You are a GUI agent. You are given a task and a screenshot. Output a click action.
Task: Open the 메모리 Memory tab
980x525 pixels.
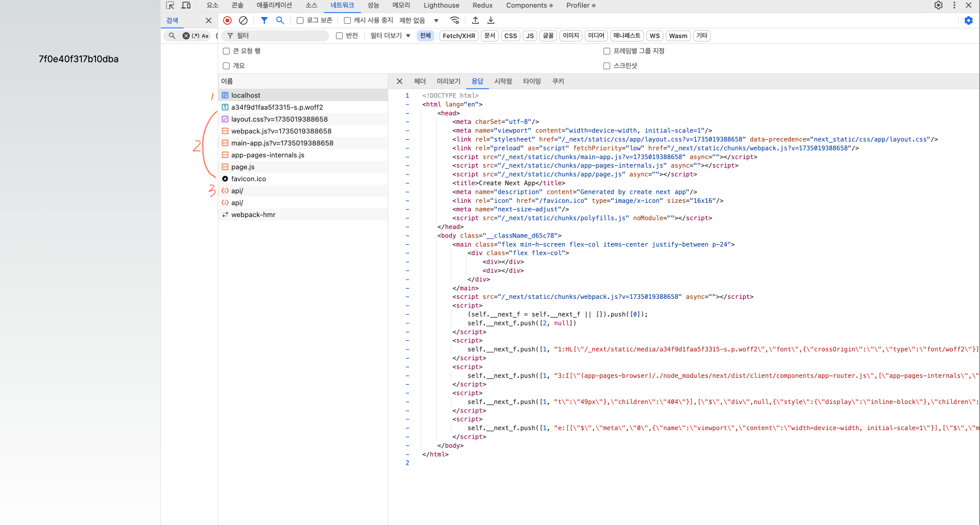(401, 5)
